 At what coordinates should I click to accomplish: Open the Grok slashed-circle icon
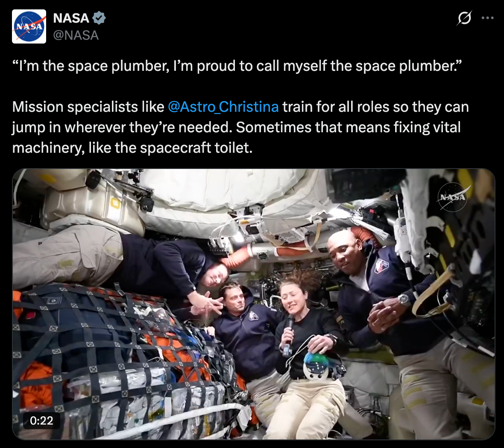coord(464,18)
